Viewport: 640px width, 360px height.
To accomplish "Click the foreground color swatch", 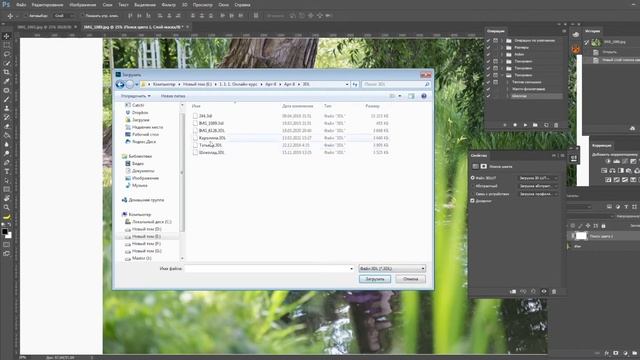I will click(x=5, y=231).
